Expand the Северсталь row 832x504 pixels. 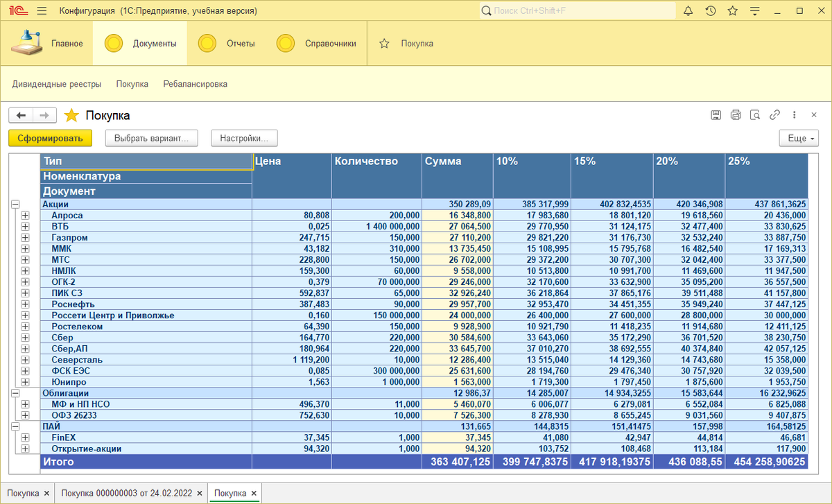point(26,360)
